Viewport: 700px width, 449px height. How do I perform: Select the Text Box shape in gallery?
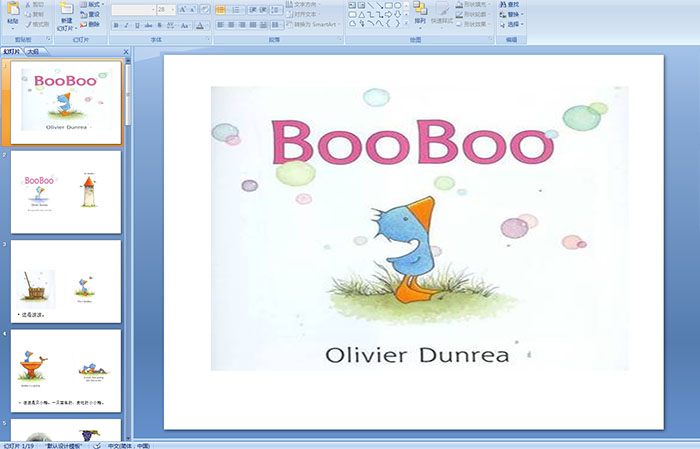point(353,5)
